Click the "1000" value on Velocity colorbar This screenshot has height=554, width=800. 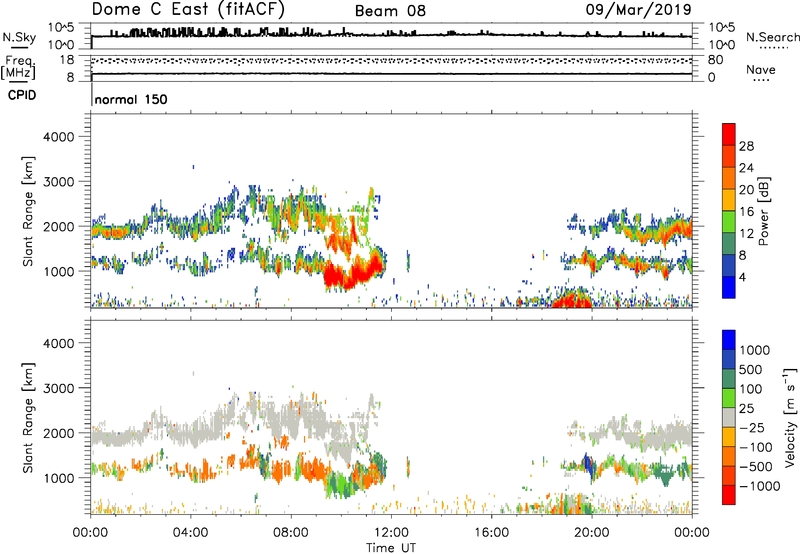(x=755, y=350)
